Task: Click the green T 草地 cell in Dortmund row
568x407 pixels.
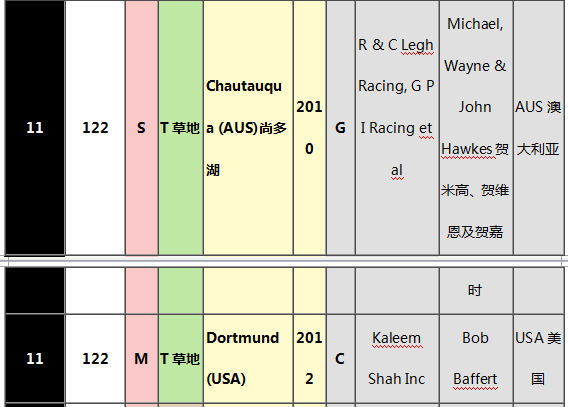Action: tap(180, 358)
